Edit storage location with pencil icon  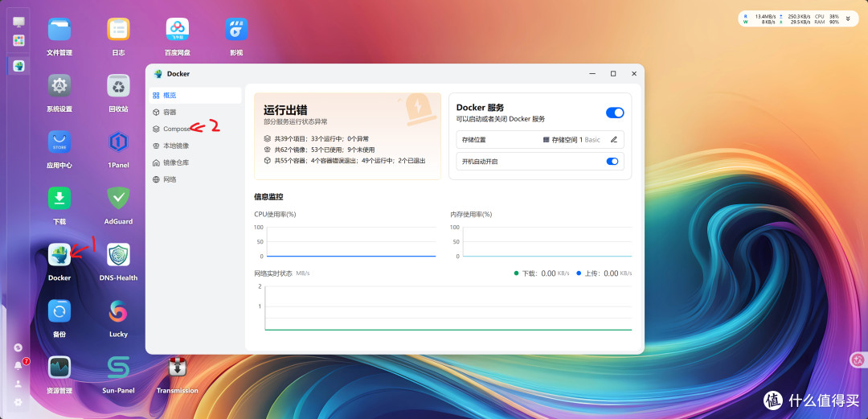(613, 140)
